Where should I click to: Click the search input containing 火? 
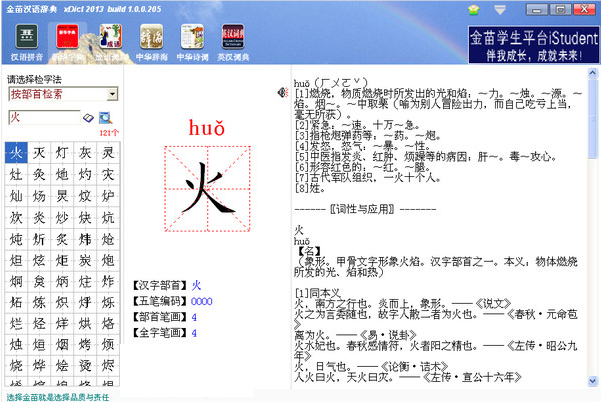pos(44,117)
